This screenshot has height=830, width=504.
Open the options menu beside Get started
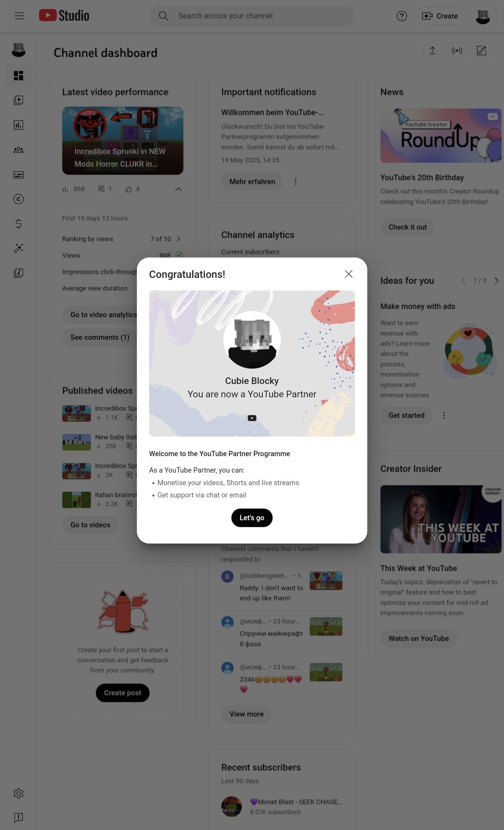pos(444,416)
